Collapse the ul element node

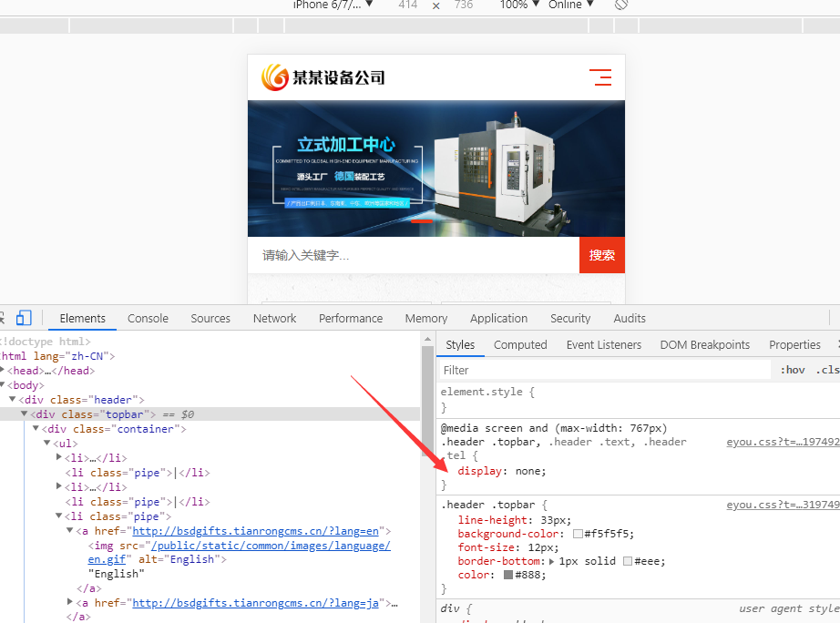[x=47, y=443]
